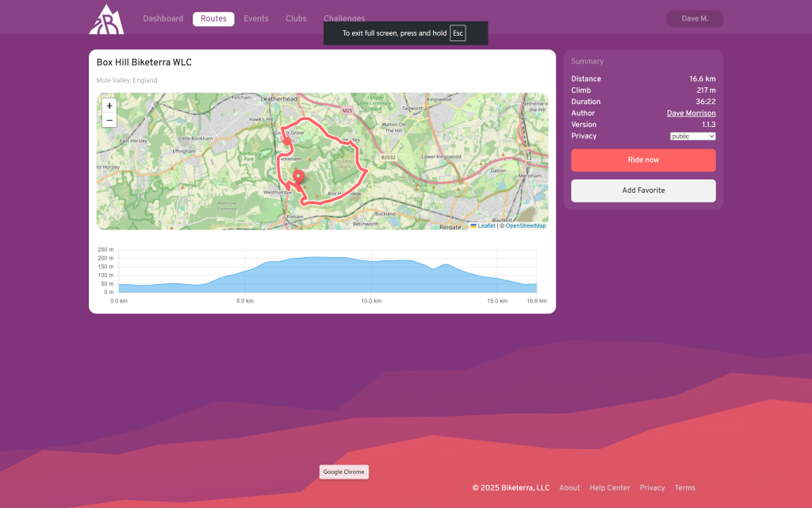The height and width of the screenshot is (508, 812).
Task: Open the OpenStreetMap attribution link
Action: coord(526,226)
